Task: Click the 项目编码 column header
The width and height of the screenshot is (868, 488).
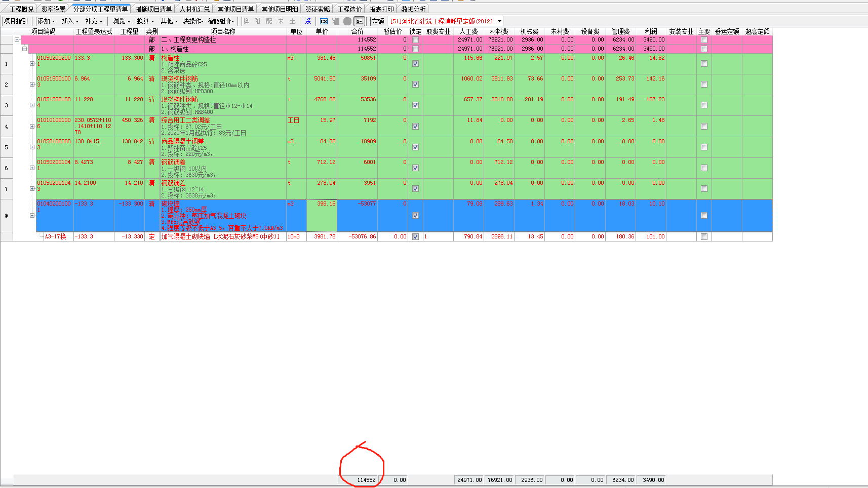Action: coord(43,31)
